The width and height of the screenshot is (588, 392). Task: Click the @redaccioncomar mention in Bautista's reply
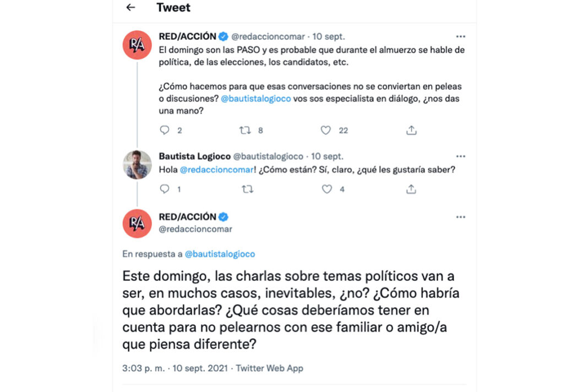pos(216,170)
